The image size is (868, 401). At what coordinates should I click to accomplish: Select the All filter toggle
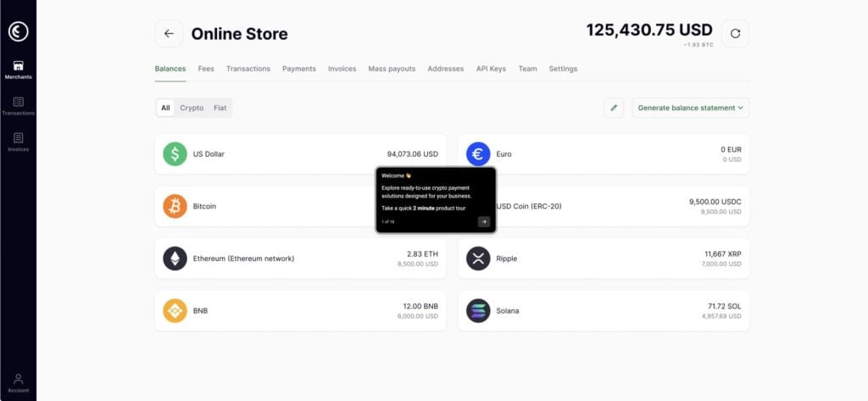166,108
